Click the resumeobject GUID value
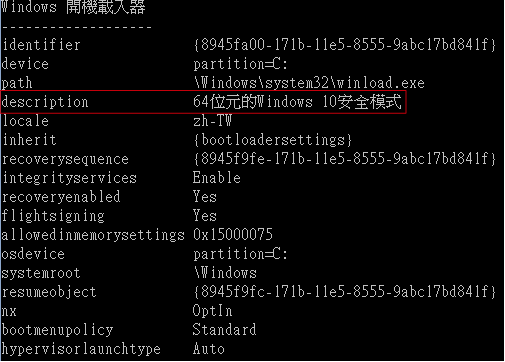 point(345,292)
